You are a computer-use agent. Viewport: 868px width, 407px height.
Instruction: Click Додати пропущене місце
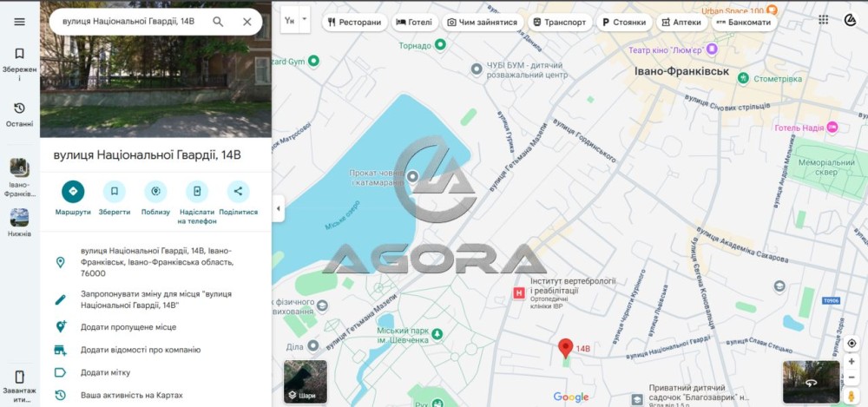(155, 326)
